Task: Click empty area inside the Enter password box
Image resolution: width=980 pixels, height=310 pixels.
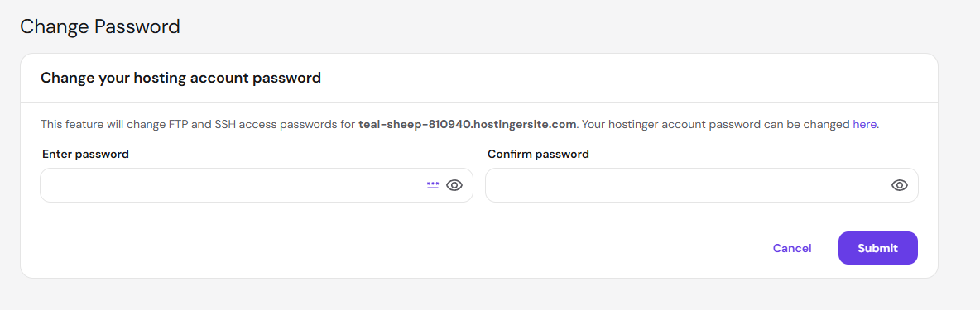Action: pyautogui.click(x=231, y=185)
